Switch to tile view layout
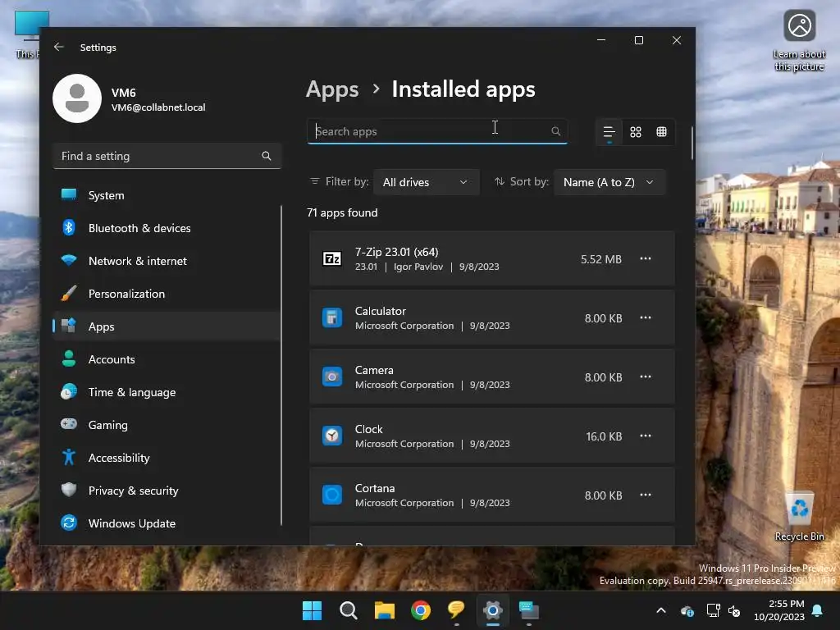Image resolution: width=840 pixels, height=630 pixels. [662, 132]
